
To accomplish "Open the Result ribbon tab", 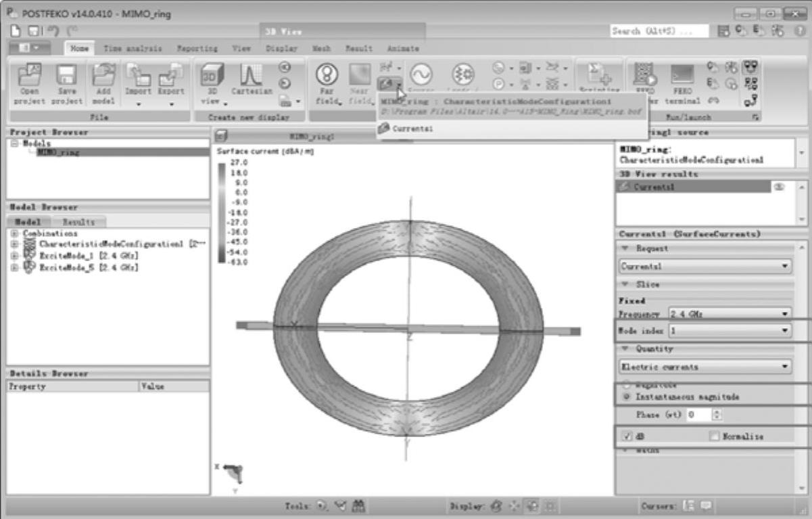I will click(358, 49).
